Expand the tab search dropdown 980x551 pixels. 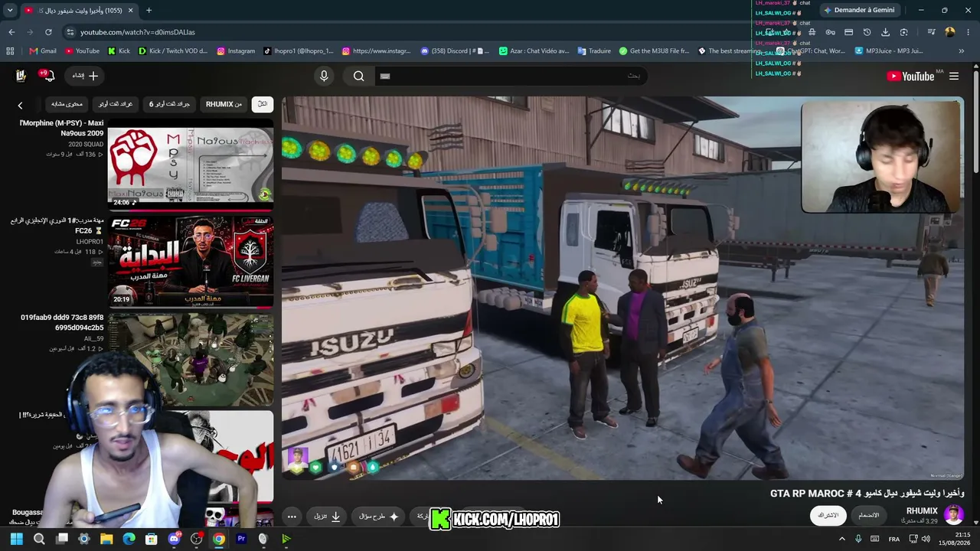(10, 10)
